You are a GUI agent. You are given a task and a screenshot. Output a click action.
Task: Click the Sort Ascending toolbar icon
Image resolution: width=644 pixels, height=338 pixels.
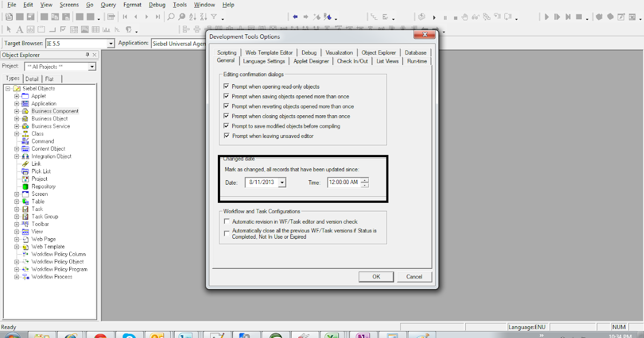pyautogui.click(x=192, y=17)
